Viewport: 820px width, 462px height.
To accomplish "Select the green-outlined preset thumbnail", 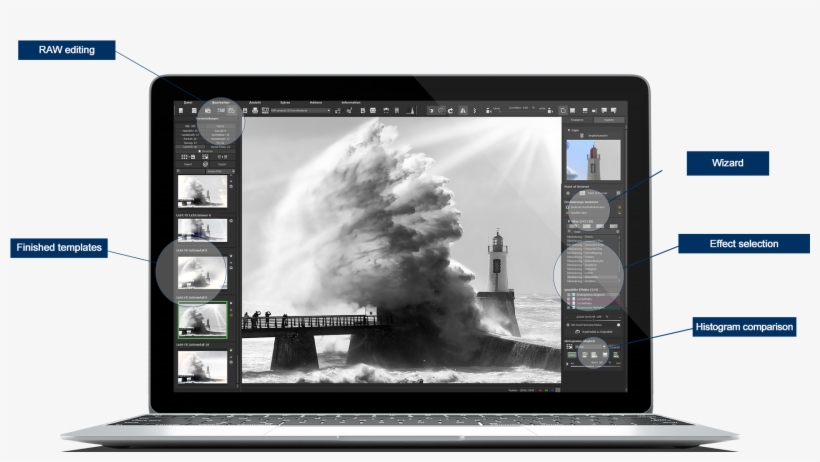I will pos(202,320).
